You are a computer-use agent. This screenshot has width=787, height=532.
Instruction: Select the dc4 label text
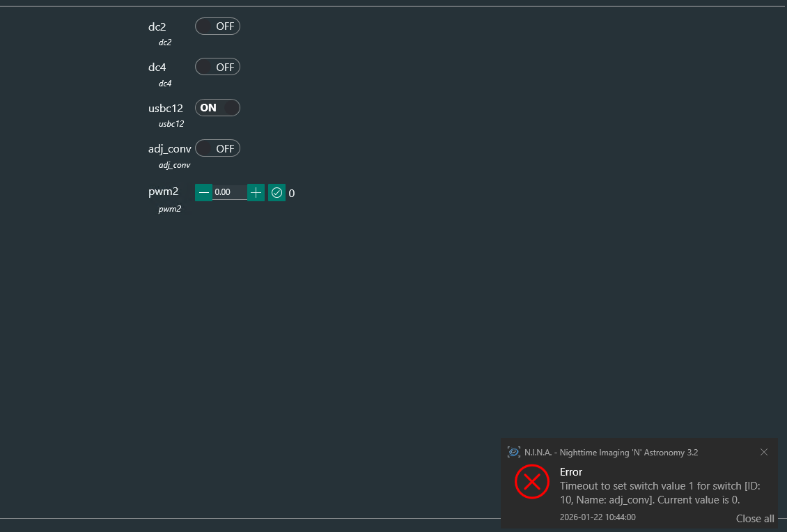(157, 68)
